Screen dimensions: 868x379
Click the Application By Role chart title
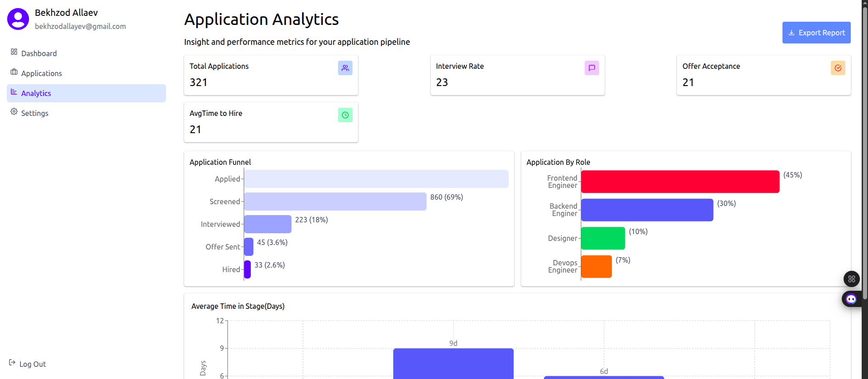click(x=558, y=162)
